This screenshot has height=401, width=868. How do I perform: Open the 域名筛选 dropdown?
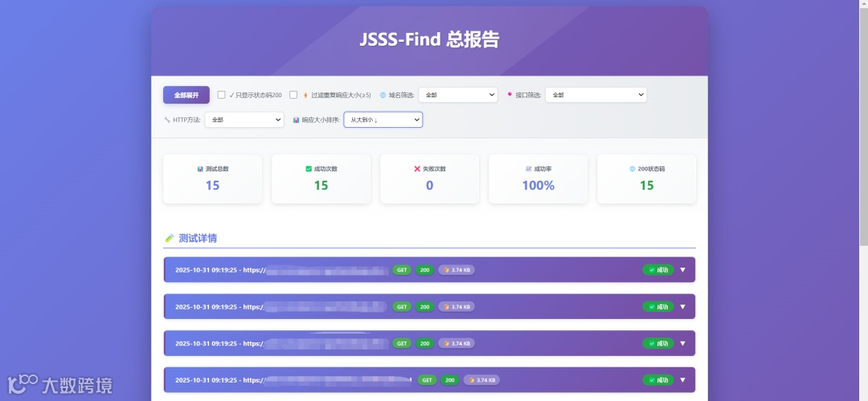tap(458, 95)
